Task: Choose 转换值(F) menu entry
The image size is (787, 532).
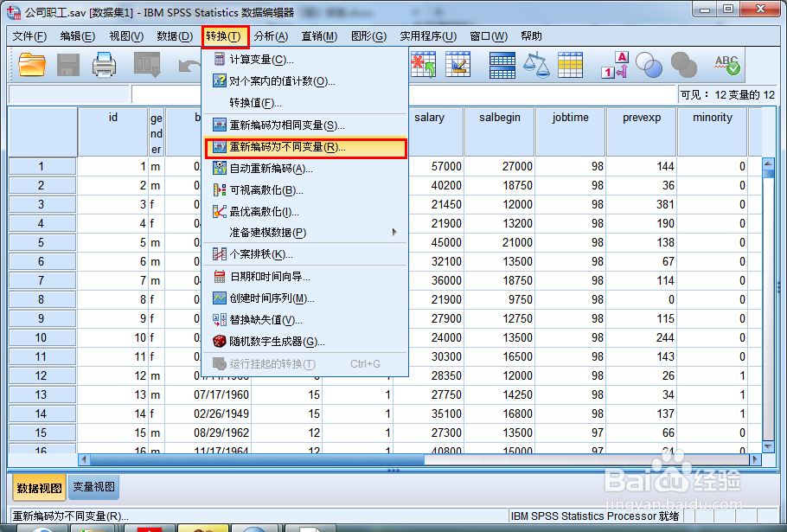Action: pos(305,103)
